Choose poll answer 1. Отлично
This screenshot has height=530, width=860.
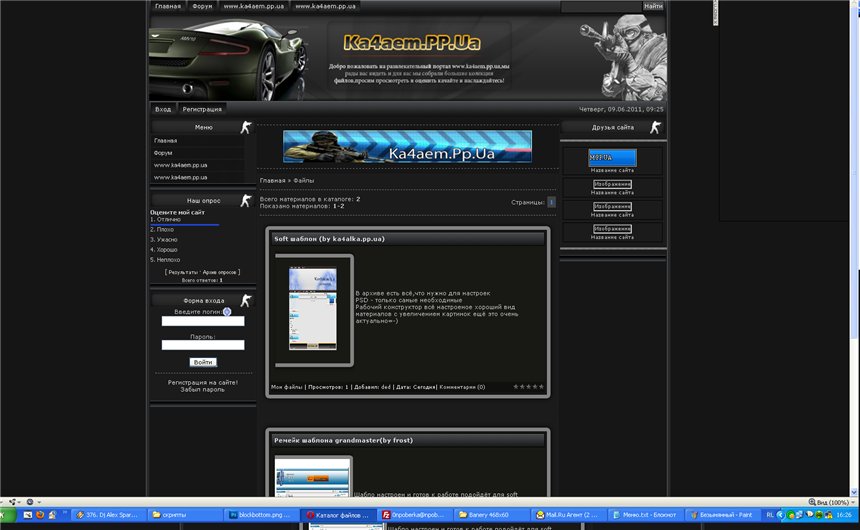pos(166,219)
